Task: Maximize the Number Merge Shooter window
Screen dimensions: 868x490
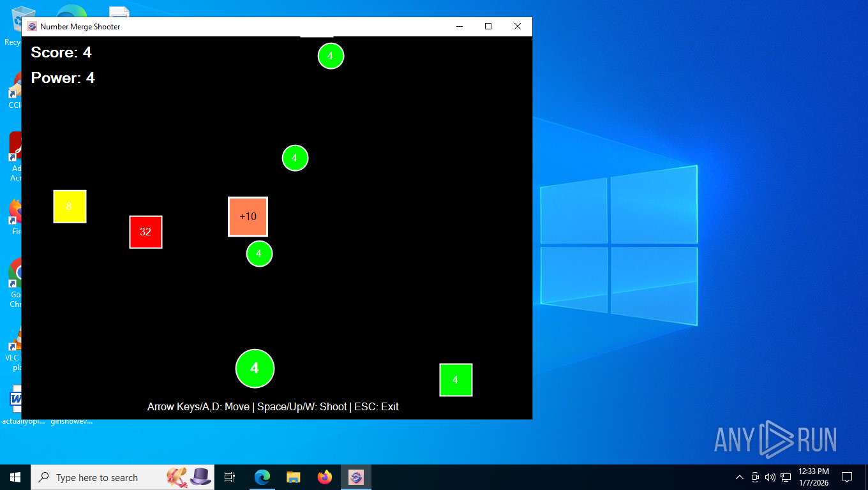Action: pyautogui.click(x=488, y=26)
